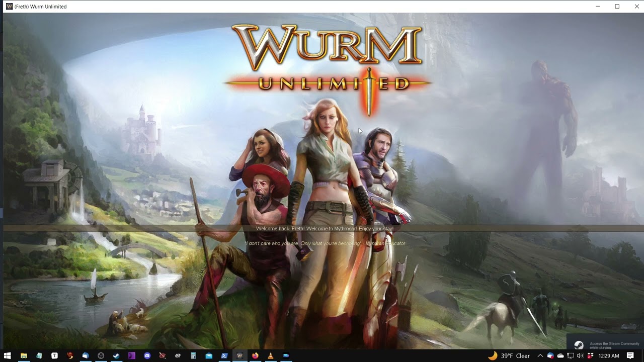Open the red notification tray app icon
Viewport: 644px width, 362px height.
(590, 355)
